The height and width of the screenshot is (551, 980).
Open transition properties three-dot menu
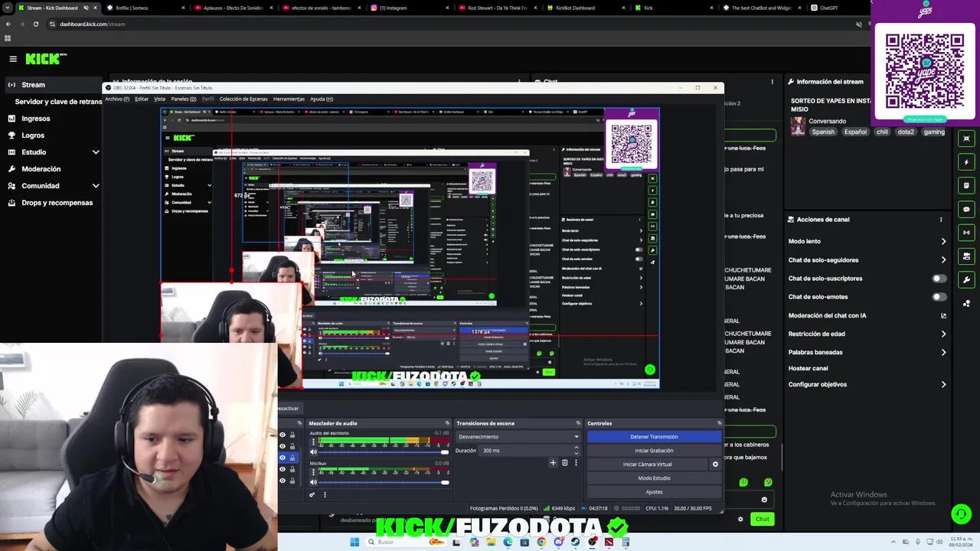576,462
